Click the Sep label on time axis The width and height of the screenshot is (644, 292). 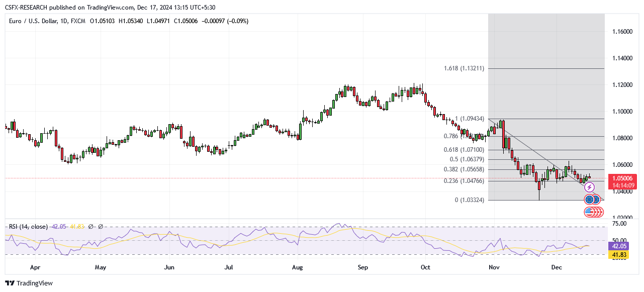(x=362, y=267)
